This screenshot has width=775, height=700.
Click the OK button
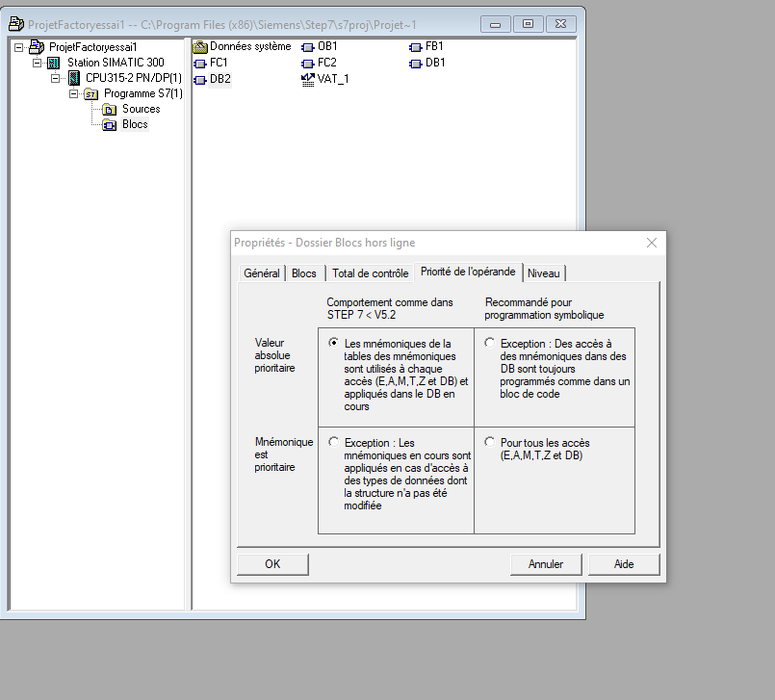click(272, 564)
